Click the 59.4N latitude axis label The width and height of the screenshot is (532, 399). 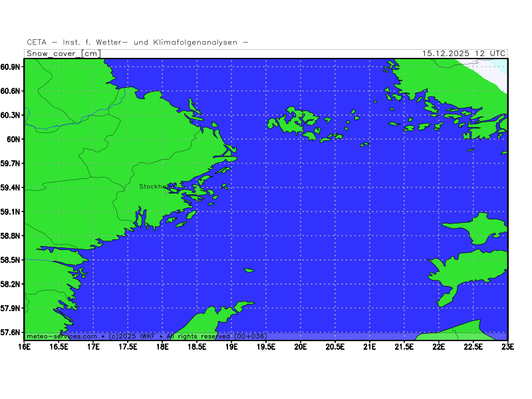[11, 188]
